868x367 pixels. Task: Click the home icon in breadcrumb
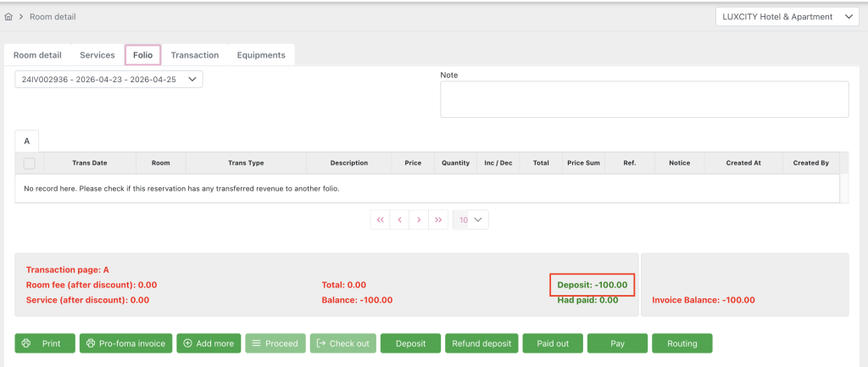click(x=8, y=16)
